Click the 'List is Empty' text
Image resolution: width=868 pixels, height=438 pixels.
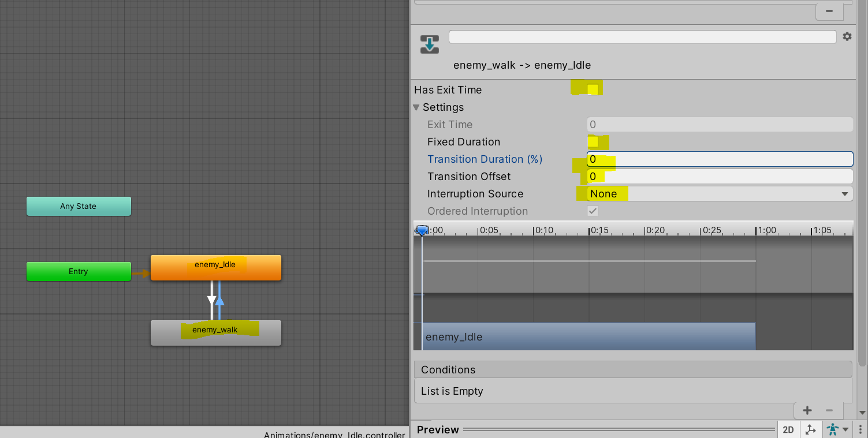(x=452, y=391)
